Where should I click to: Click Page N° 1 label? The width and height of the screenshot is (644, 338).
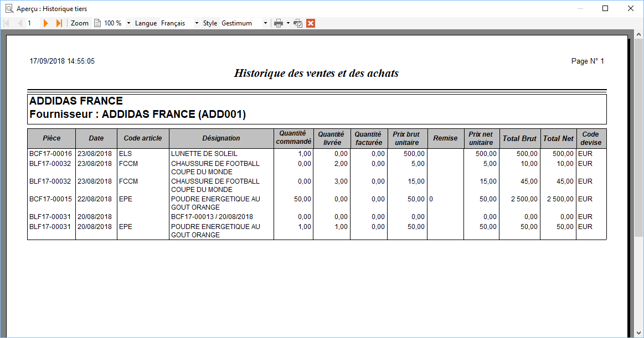click(x=588, y=61)
